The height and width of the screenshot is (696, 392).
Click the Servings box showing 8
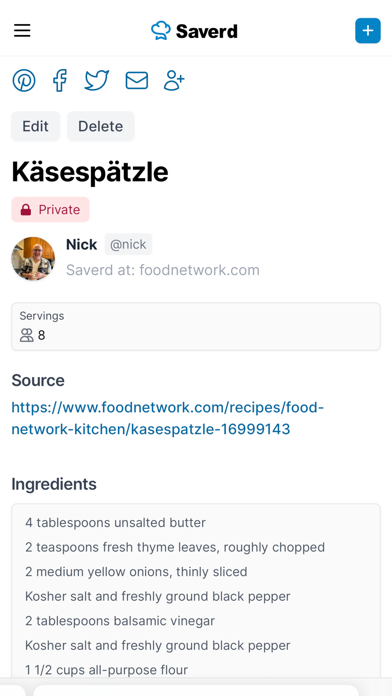pos(196,327)
